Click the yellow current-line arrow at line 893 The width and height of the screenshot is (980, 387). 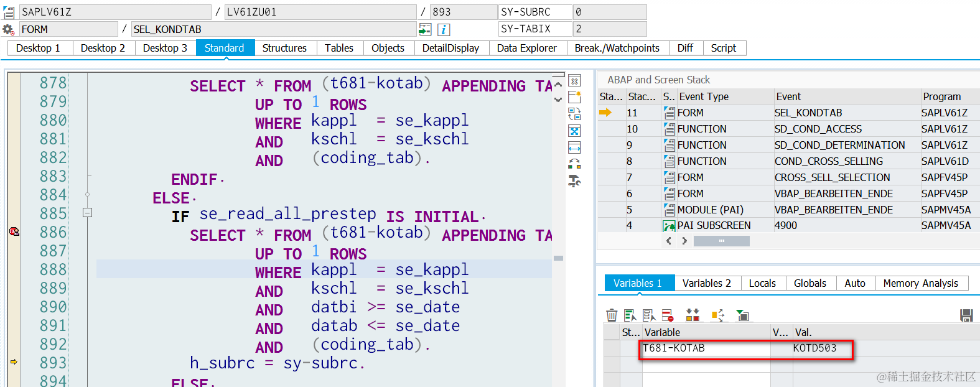(14, 361)
